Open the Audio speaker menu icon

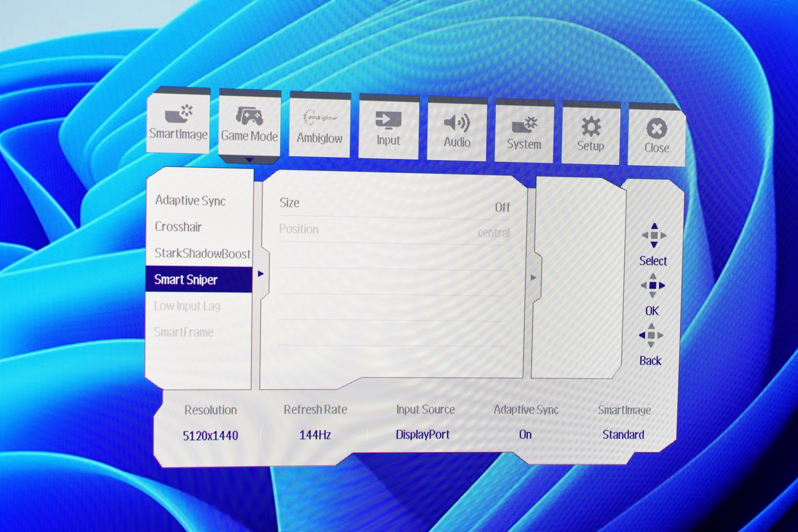point(456,123)
